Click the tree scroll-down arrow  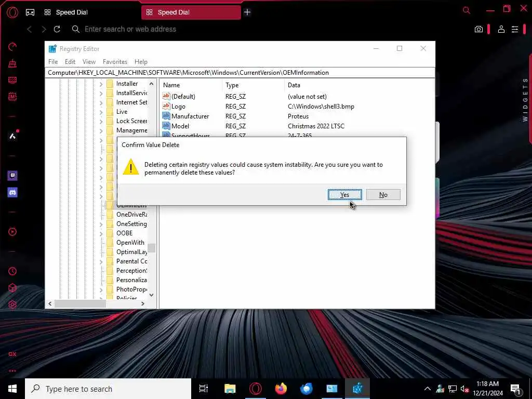[x=151, y=295]
